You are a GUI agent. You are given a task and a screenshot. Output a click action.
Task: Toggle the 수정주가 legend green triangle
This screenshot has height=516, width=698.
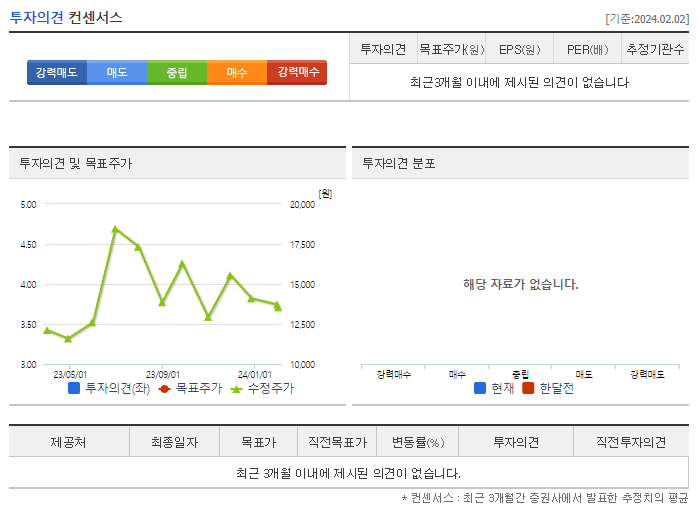[236, 389]
